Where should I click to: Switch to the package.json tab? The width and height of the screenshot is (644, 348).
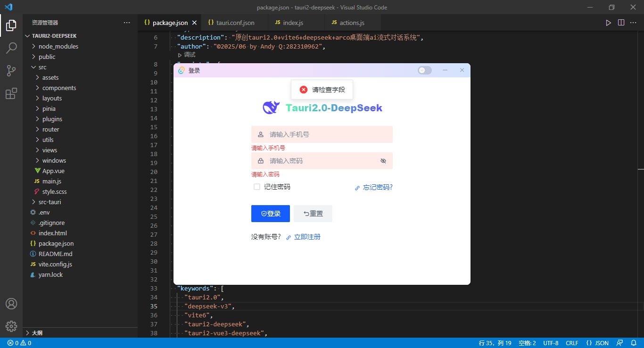[x=170, y=23]
